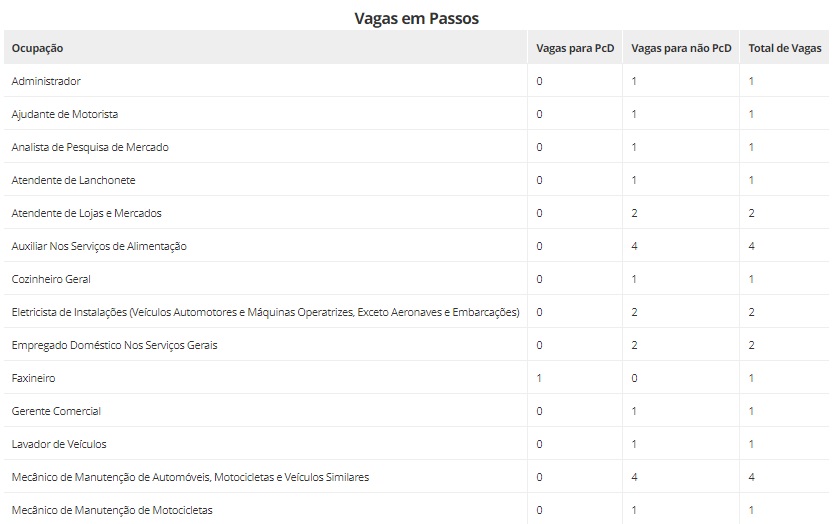Click the Total de Vagas column header

784,49
